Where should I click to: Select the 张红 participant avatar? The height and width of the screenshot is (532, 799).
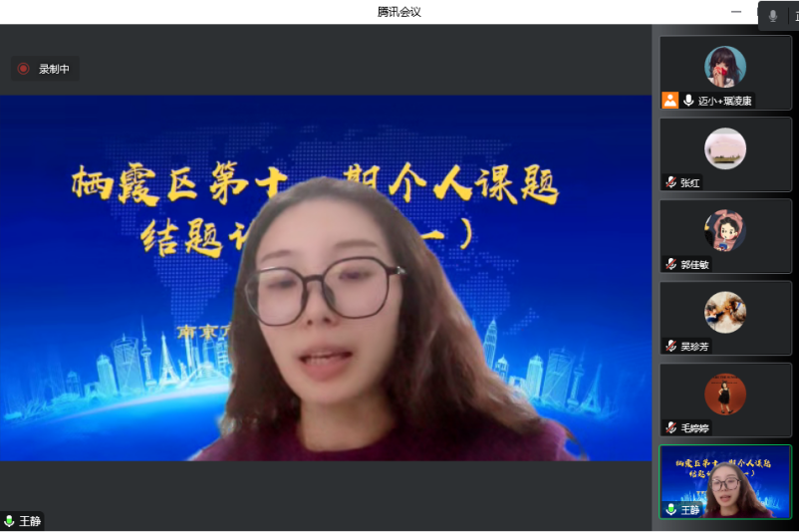click(725, 148)
